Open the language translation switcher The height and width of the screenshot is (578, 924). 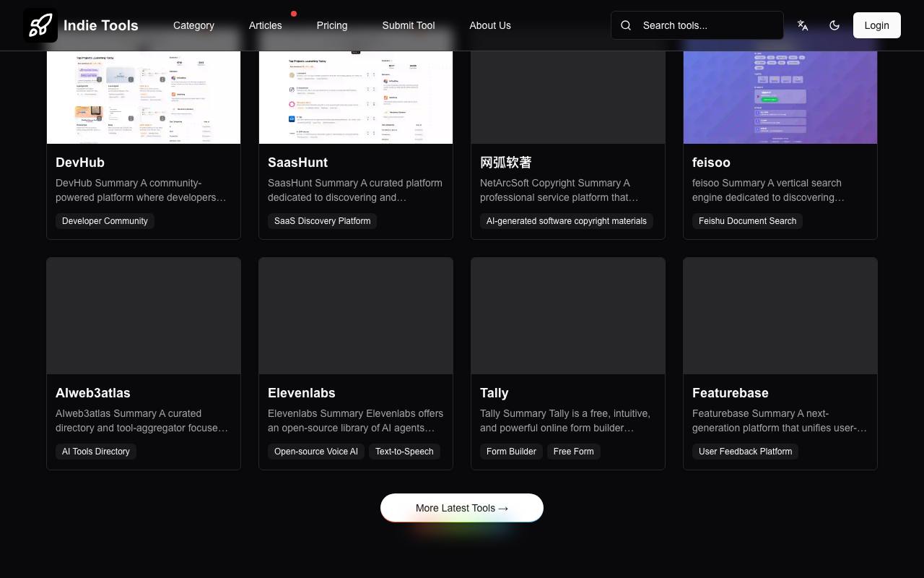pyautogui.click(x=803, y=25)
